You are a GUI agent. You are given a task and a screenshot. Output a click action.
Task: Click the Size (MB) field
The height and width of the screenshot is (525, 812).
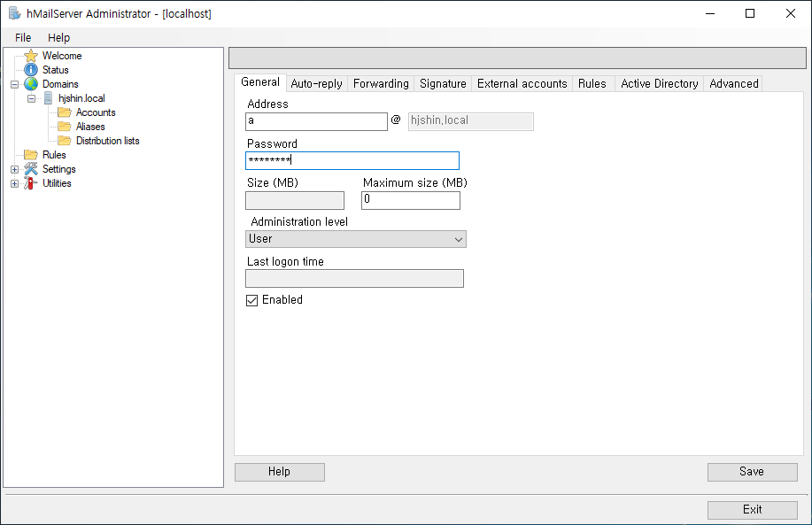(x=295, y=200)
